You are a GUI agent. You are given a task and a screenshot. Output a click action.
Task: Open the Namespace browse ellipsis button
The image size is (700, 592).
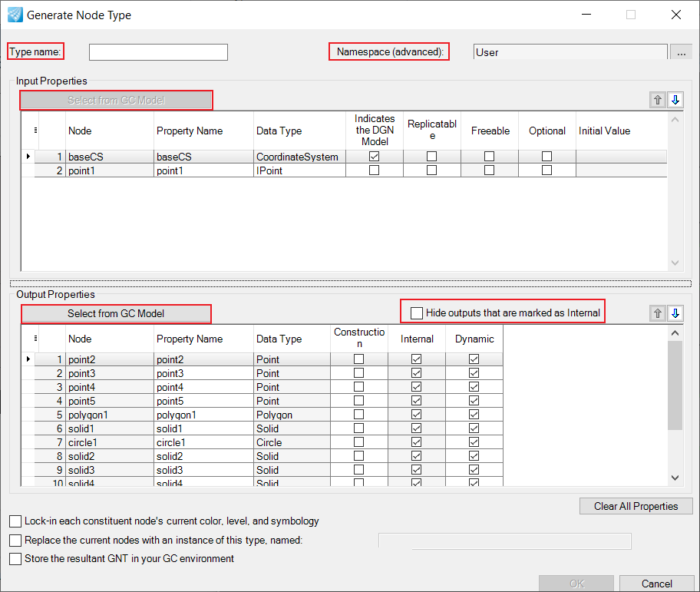681,52
